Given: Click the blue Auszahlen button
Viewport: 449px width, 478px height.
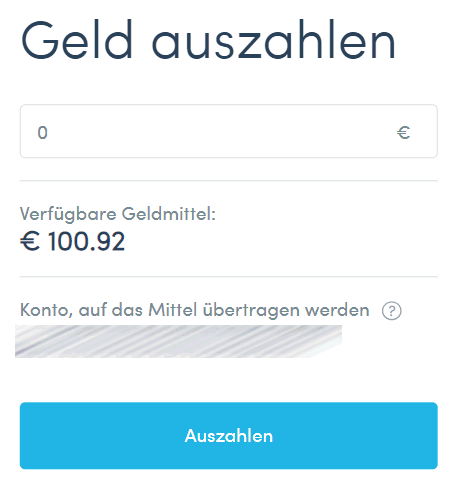Looking at the screenshot, I should coord(228,435).
